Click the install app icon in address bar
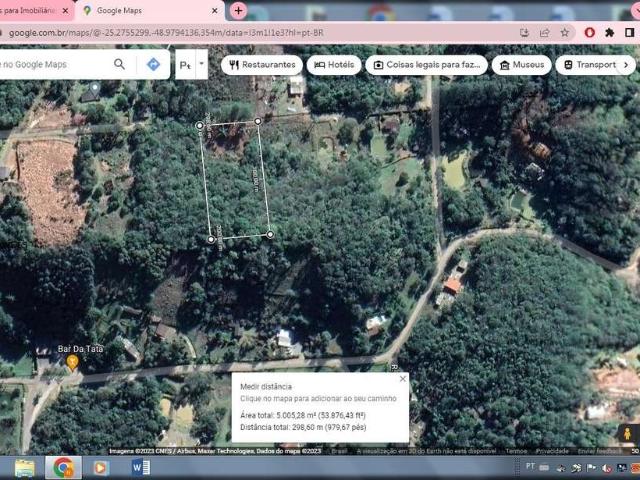Image resolution: width=640 pixels, height=480 pixels. [x=525, y=32]
